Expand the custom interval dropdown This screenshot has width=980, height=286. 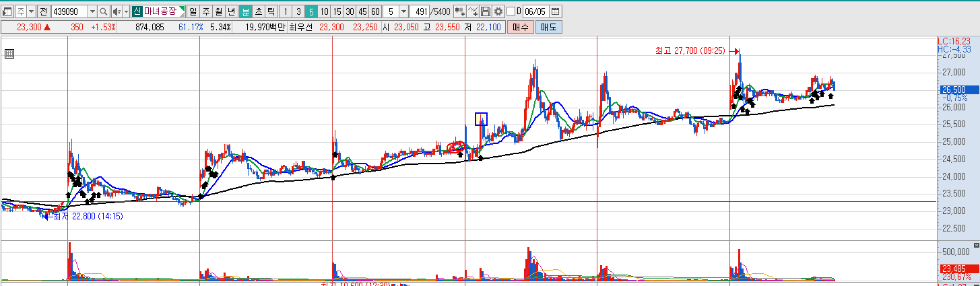click(x=403, y=11)
